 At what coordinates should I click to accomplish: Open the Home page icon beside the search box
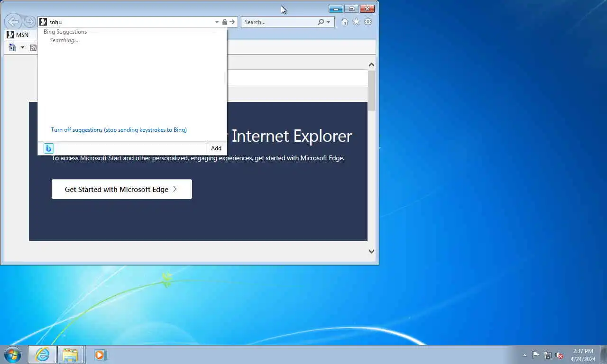(345, 22)
